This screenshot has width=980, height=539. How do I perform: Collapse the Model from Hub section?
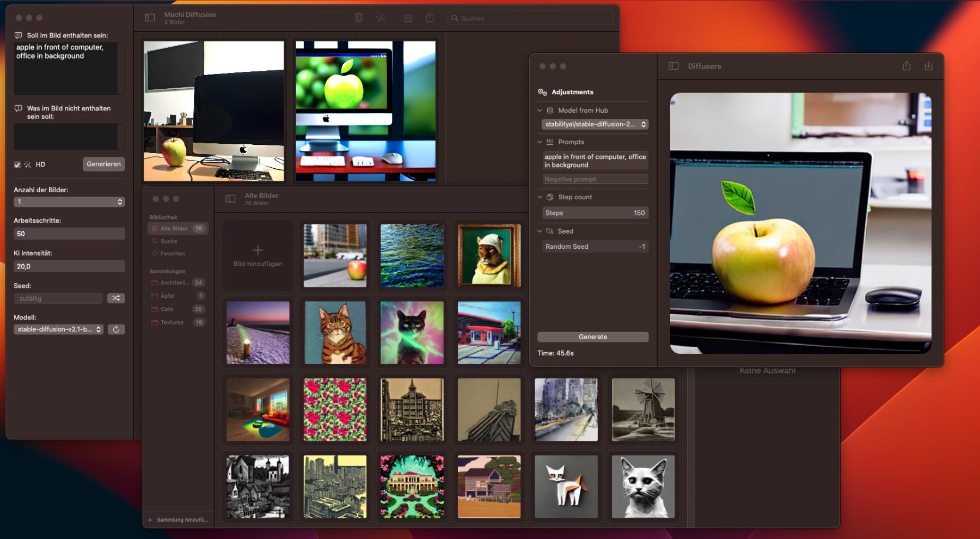click(540, 111)
